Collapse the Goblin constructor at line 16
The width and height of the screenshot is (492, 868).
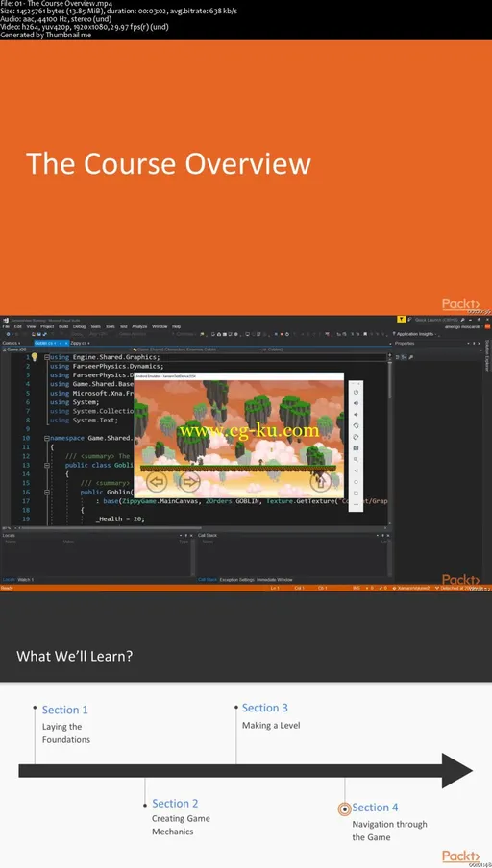click(x=46, y=493)
